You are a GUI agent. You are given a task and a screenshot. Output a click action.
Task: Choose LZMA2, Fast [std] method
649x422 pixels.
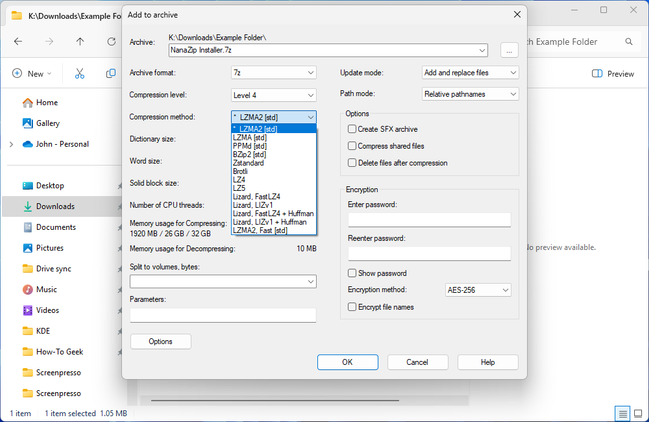point(274,230)
